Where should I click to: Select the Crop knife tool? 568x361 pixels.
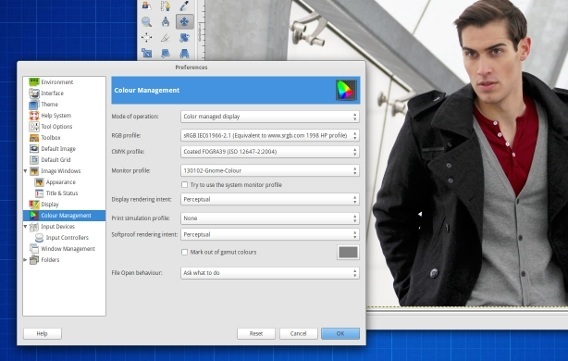point(166,37)
